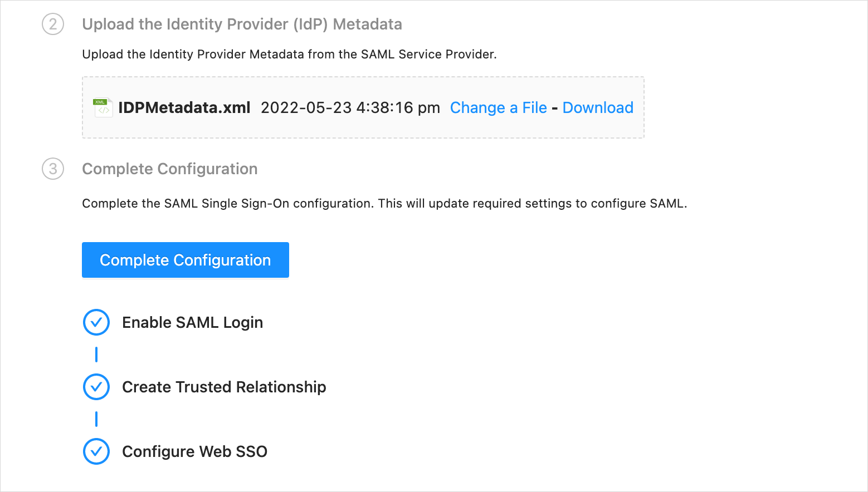The image size is (868, 492).
Task: Open the Change a File link
Action: point(498,108)
